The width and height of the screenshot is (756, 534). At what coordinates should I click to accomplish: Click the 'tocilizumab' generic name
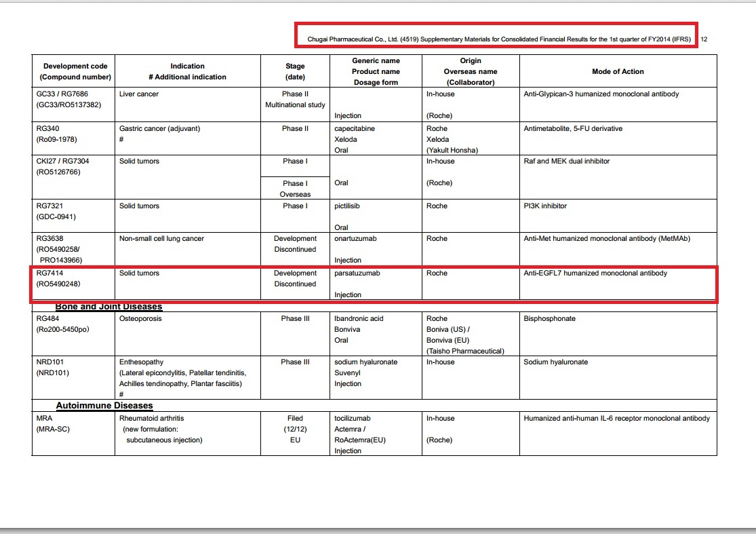[x=353, y=419]
